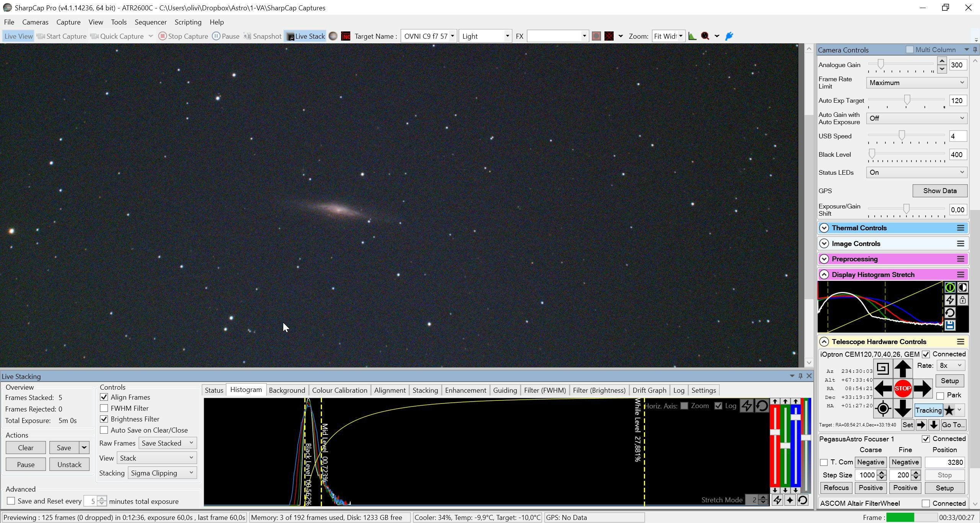
Task: Open the green histogram icon in toolbar
Action: (x=692, y=36)
